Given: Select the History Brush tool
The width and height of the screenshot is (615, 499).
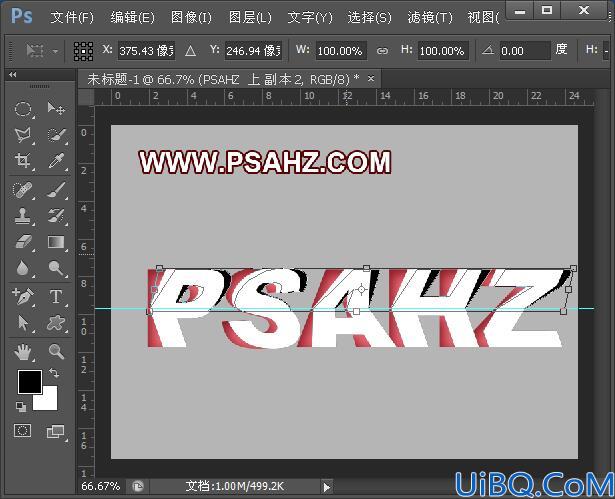Looking at the screenshot, I should [56, 216].
